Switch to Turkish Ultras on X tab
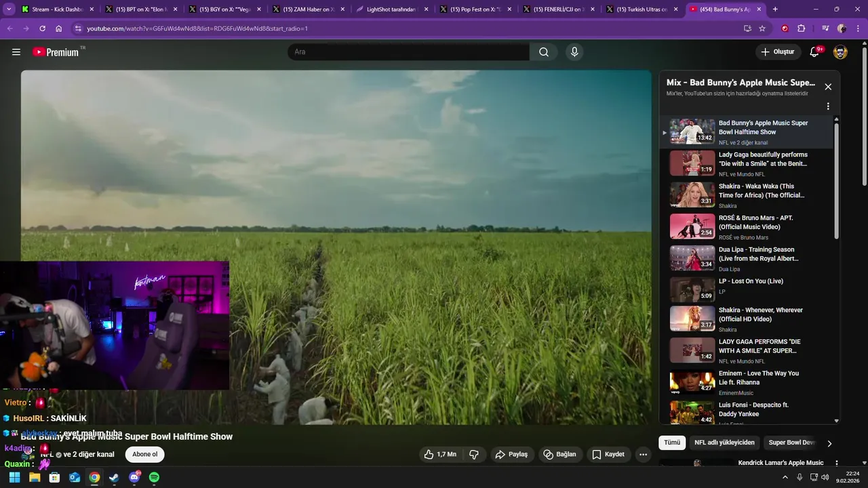Image resolution: width=868 pixels, height=488 pixels. [642, 9]
